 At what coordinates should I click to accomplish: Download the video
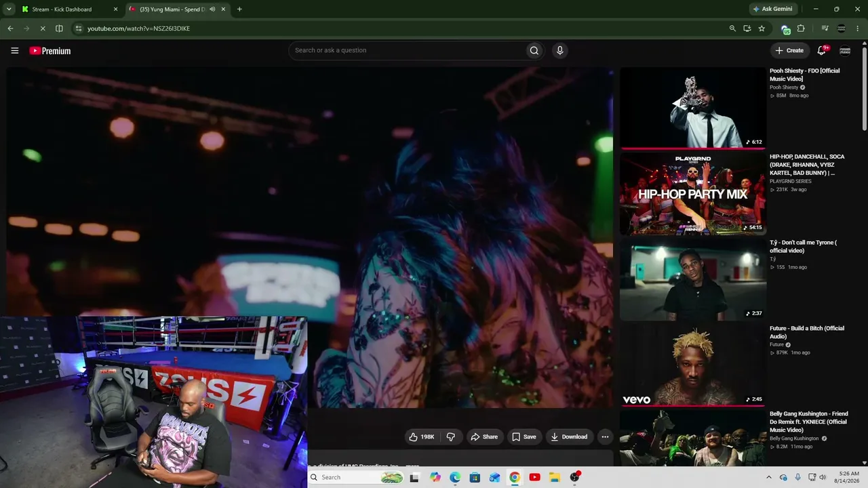click(569, 437)
